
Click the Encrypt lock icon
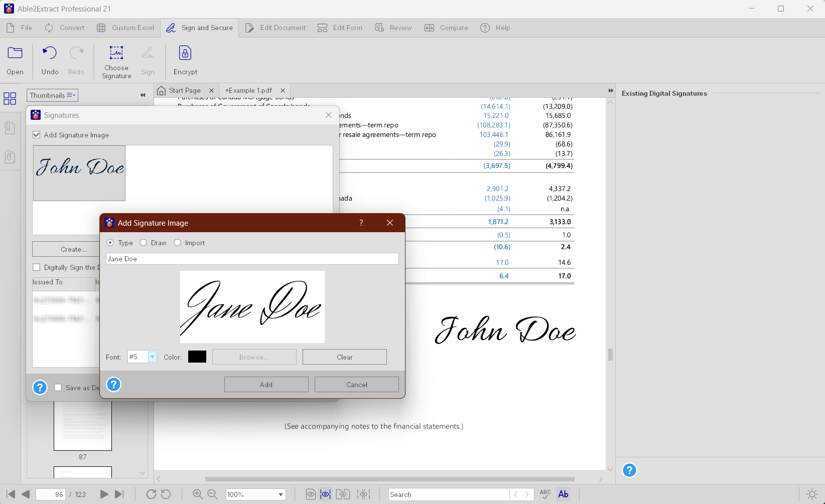click(185, 53)
